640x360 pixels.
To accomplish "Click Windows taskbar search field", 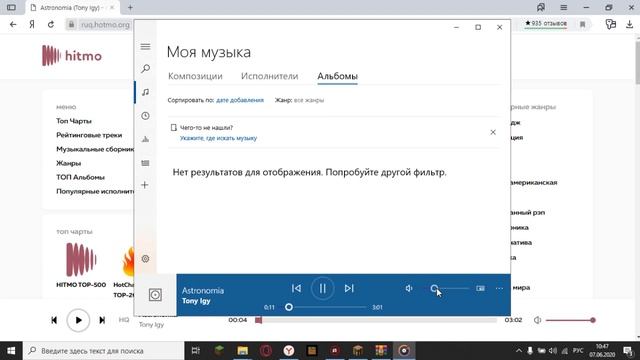I will tap(104, 351).
